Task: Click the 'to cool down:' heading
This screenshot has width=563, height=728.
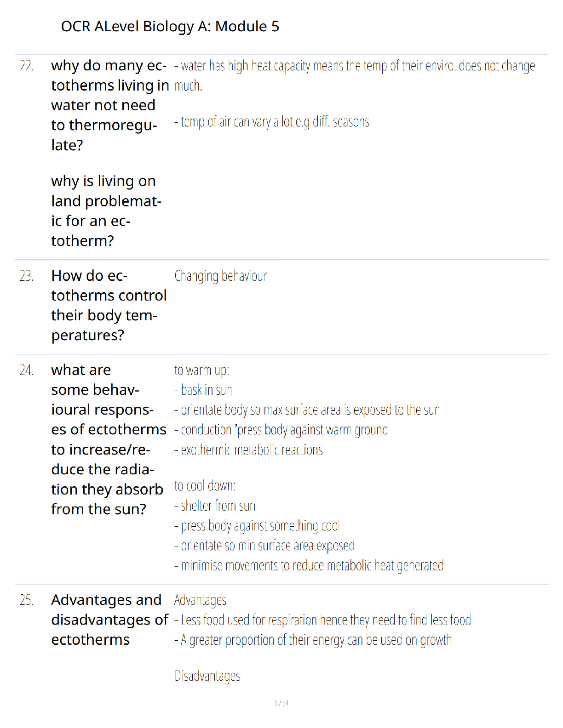Action: coord(205,486)
